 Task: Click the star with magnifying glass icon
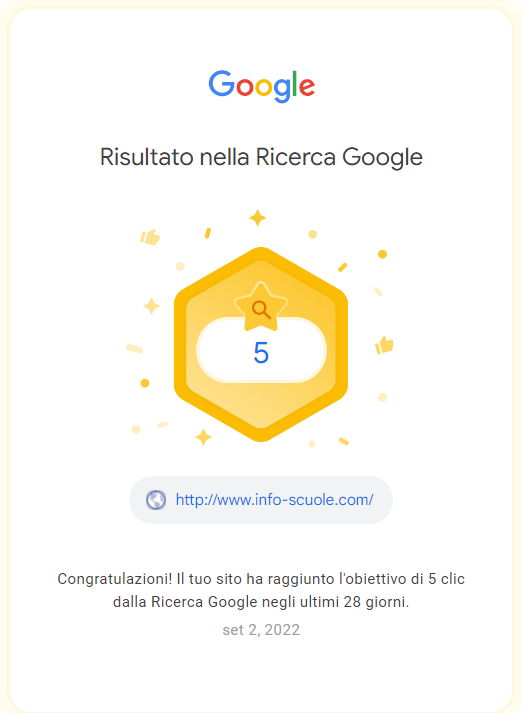pyautogui.click(x=261, y=307)
